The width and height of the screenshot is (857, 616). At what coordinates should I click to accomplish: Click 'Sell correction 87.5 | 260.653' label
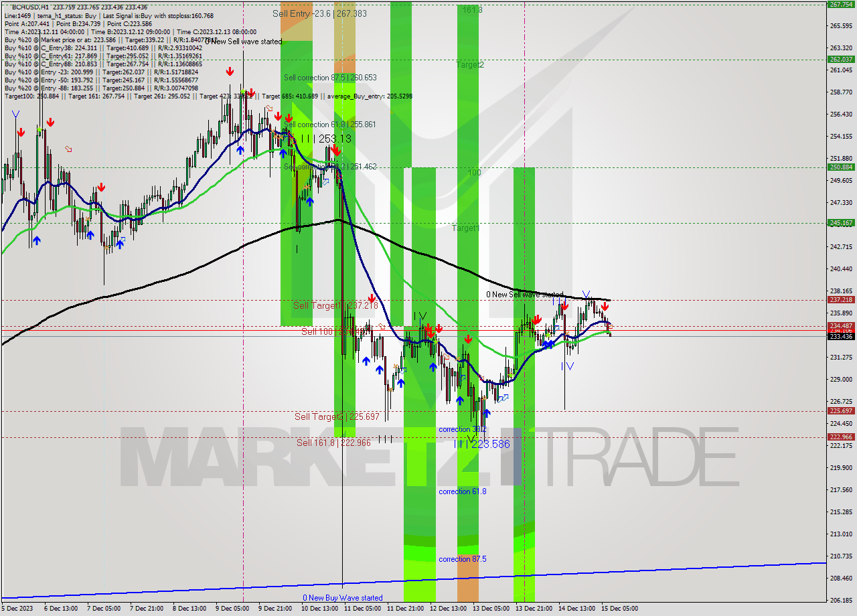(x=330, y=78)
